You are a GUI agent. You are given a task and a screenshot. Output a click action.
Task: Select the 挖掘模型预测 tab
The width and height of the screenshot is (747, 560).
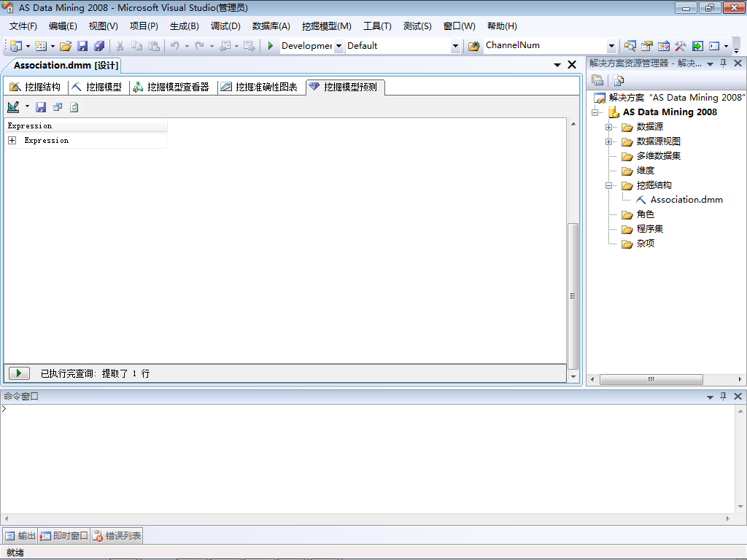tap(344, 87)
